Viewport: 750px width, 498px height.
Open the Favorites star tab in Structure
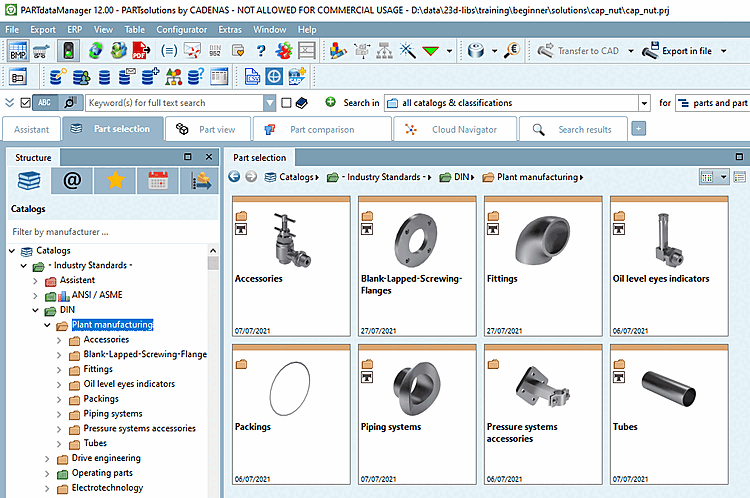pyautogui.click(x=115, y=180)
